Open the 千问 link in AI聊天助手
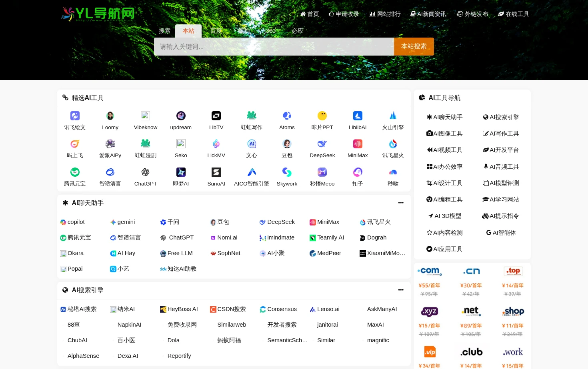The width and height of the screenshot is (588, 369). (x=170, y=222)
